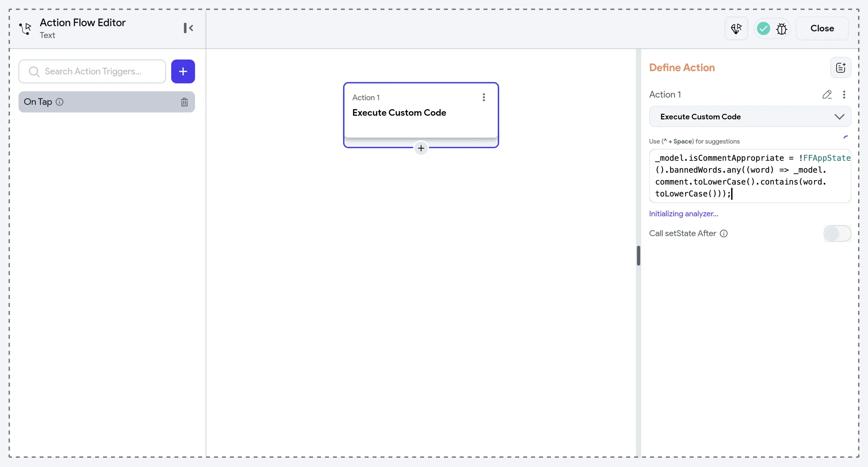The image size is (868, 467).
Task: Add an action below Action 1
Action: 421,148
